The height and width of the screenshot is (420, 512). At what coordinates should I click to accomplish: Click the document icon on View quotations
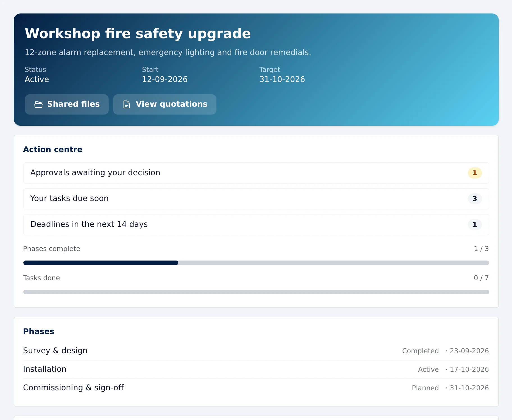pos(127,104)
